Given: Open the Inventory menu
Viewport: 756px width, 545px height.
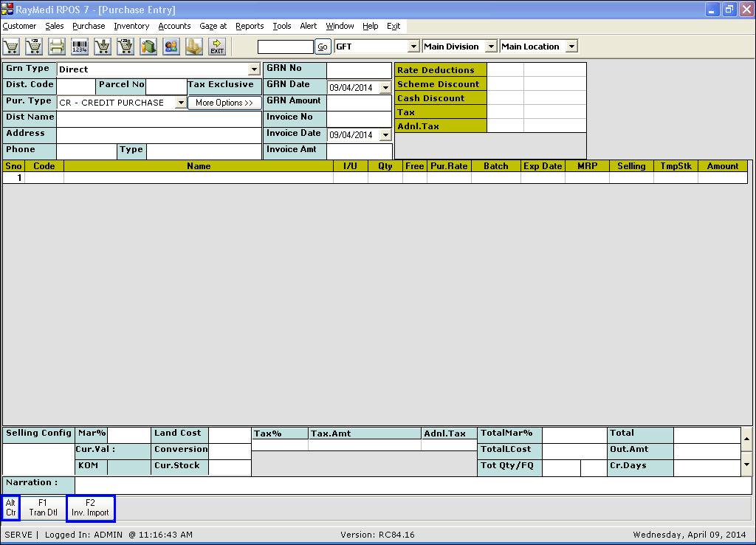Looking at the screenshot, I should 131,26.
